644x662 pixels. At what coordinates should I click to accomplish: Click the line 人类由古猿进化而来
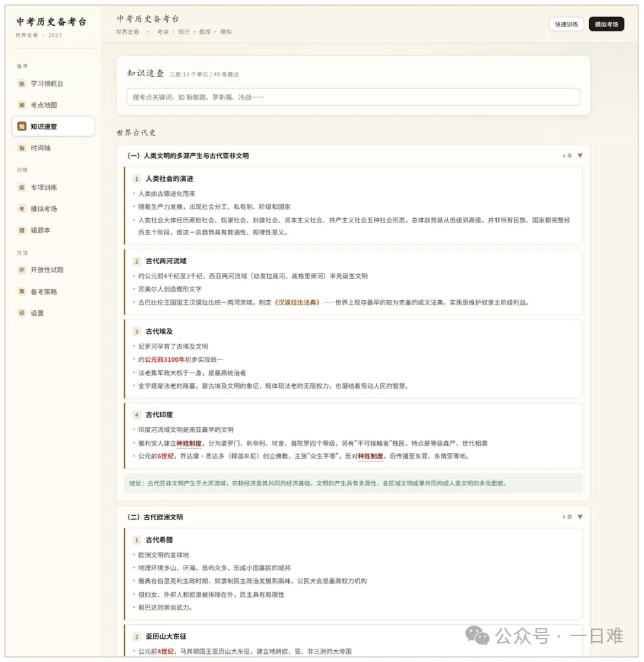tap(167, 194)
